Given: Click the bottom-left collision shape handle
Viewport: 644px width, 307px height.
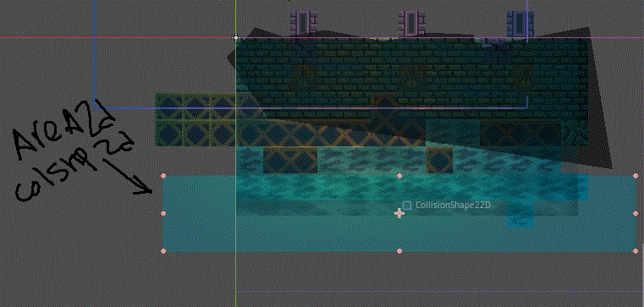Looking at the screenshot, I should point(163,251).
